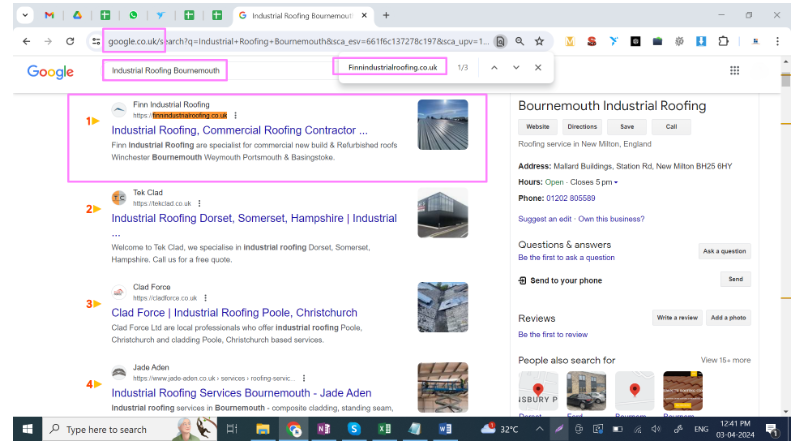Viewport: 796px width, 443px height.
Task: Click Write a review button
Action: click(x=677, y=318)
